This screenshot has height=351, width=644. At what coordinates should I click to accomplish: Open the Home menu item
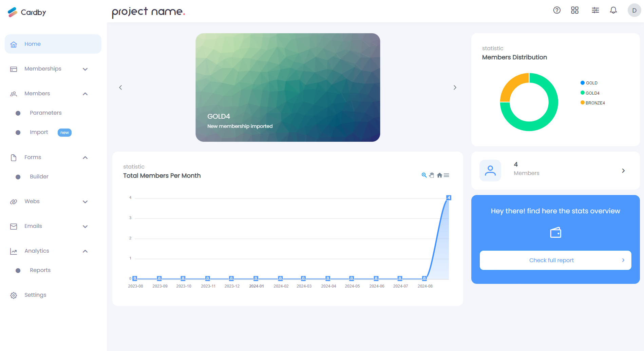point(33,44)
